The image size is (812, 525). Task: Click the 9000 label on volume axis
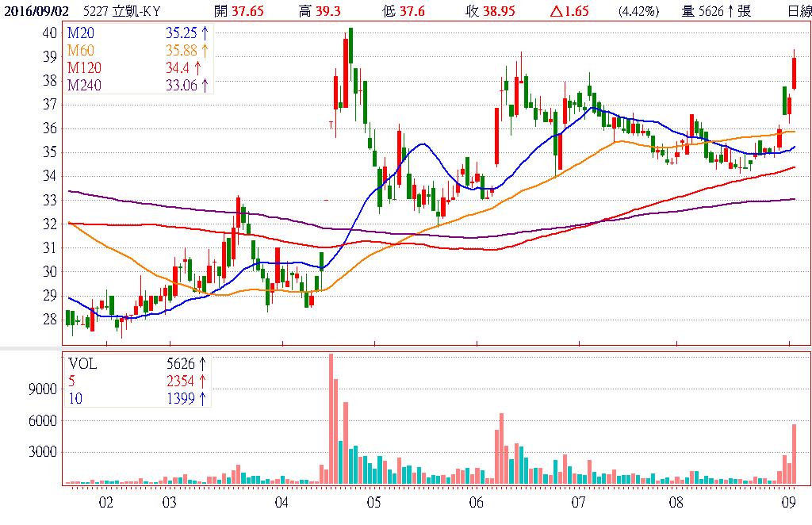point(44,389)
